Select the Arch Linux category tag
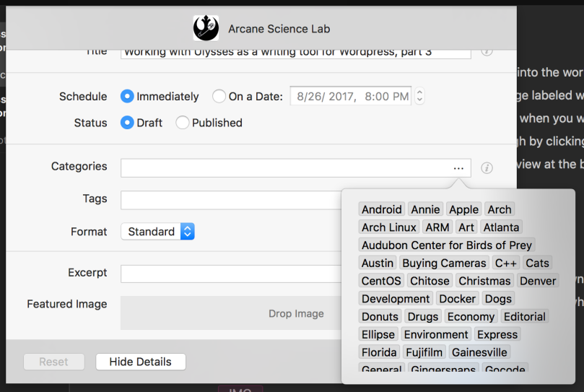The image size is (584, 392). (x=389, y=227)
